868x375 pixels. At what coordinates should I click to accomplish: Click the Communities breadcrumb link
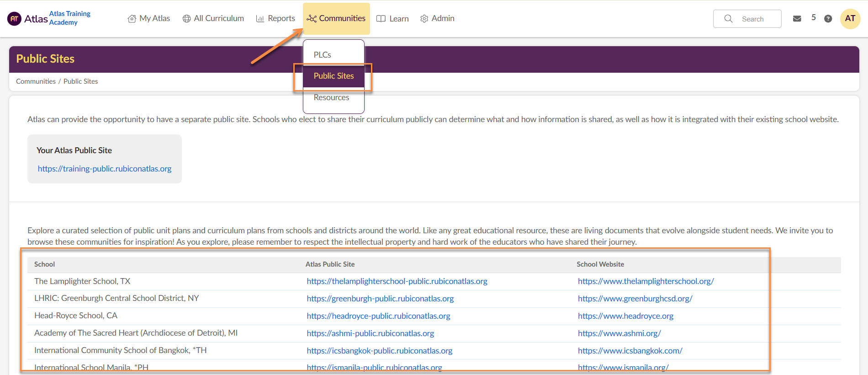pyautogui.click(x=36, y=81)
